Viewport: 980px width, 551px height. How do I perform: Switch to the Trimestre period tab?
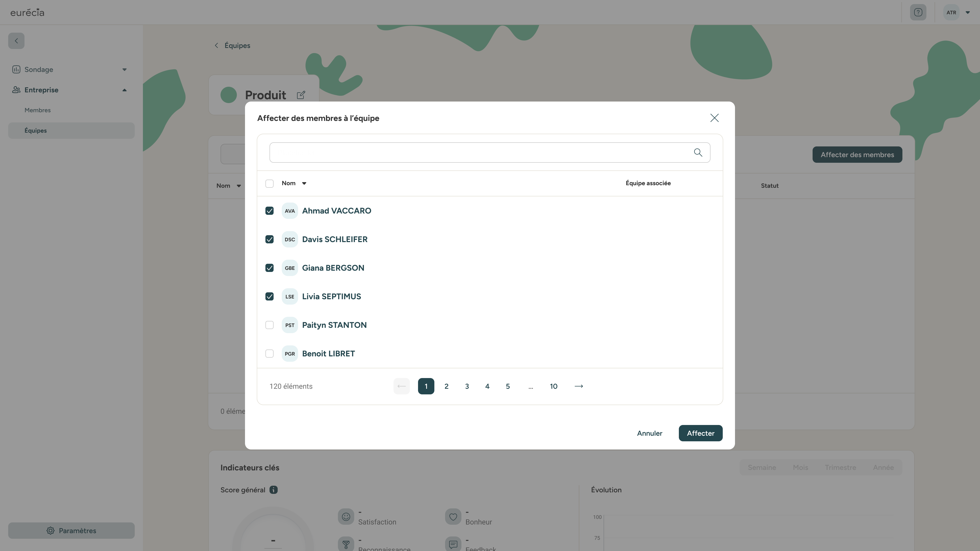coord(840,467)
